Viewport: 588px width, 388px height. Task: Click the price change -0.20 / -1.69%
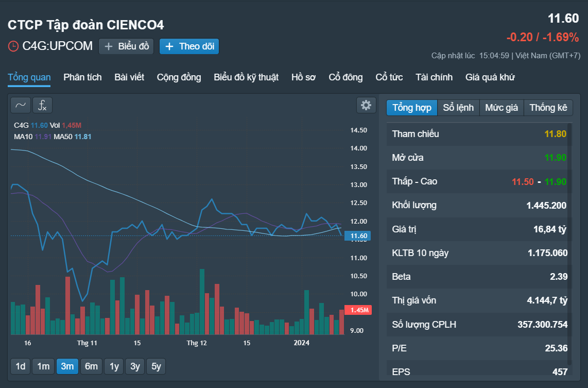click(543, 37)
